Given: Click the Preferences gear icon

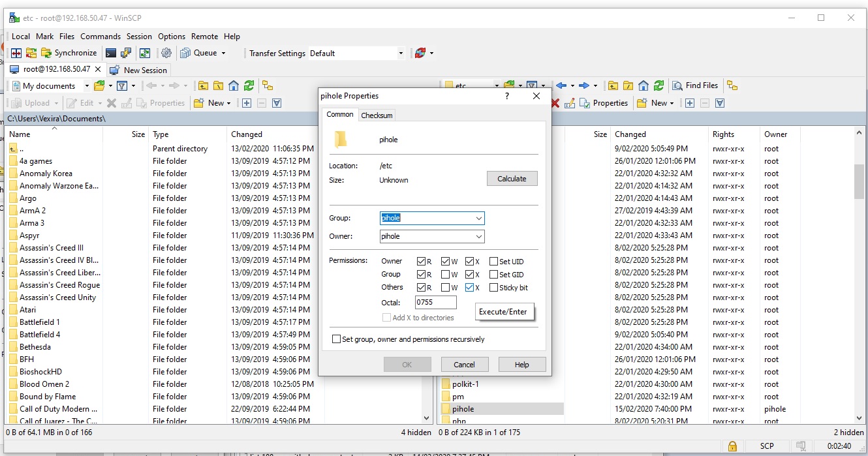Looking at the screenshot, I should click(x=166, y=53).
